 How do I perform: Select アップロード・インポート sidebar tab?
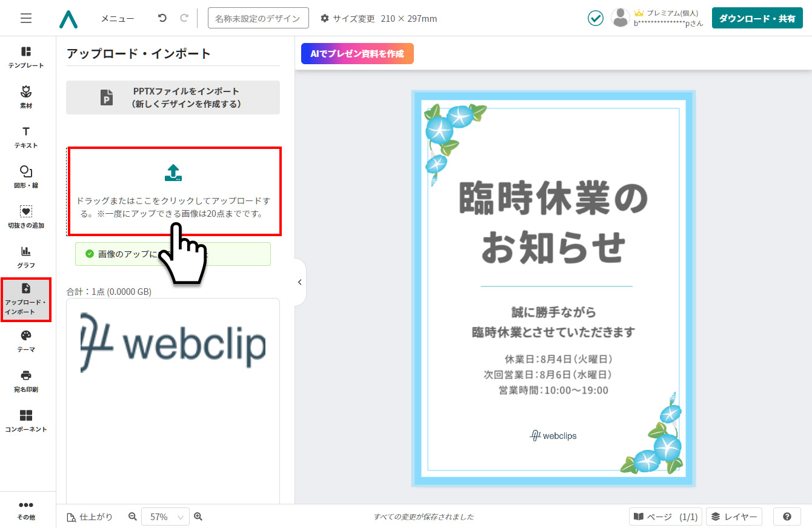pos(26,299)
